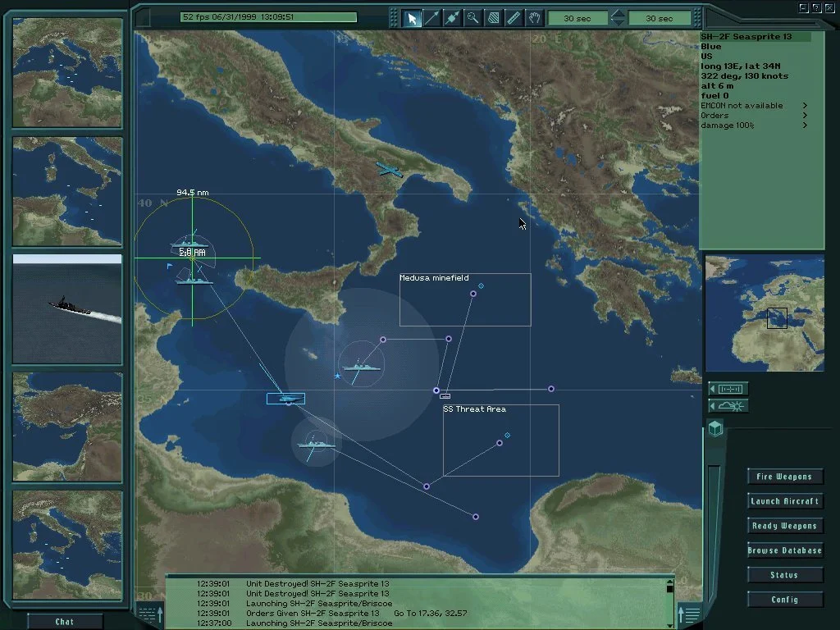Select the course plotting arrow tool
Image resolution: width=840 pixels, height=630 pixels.
[x=432, y=17]
